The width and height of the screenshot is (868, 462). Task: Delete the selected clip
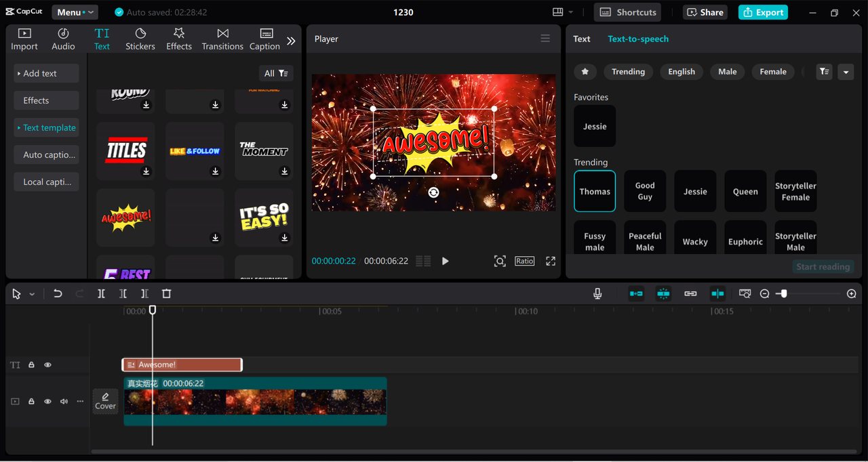tap(166, 293)
